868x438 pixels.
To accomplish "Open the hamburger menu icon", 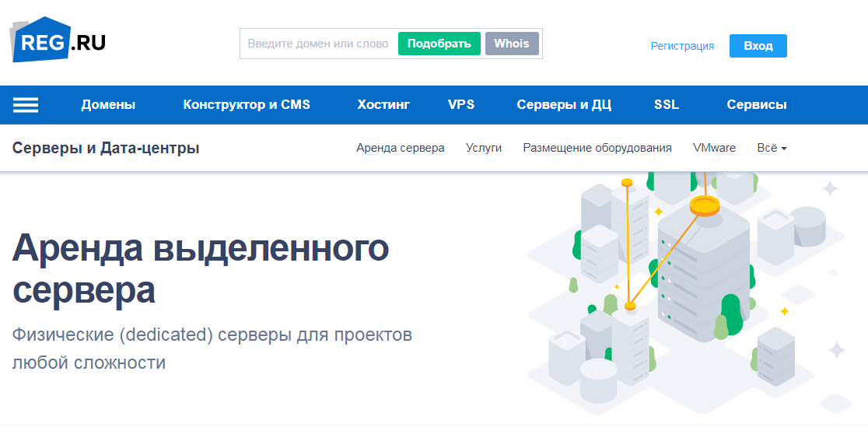I will (26, 105).
